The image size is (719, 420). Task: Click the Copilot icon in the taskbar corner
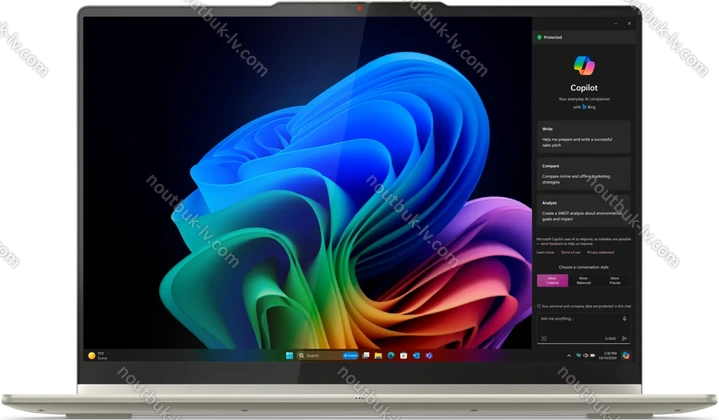626,355
